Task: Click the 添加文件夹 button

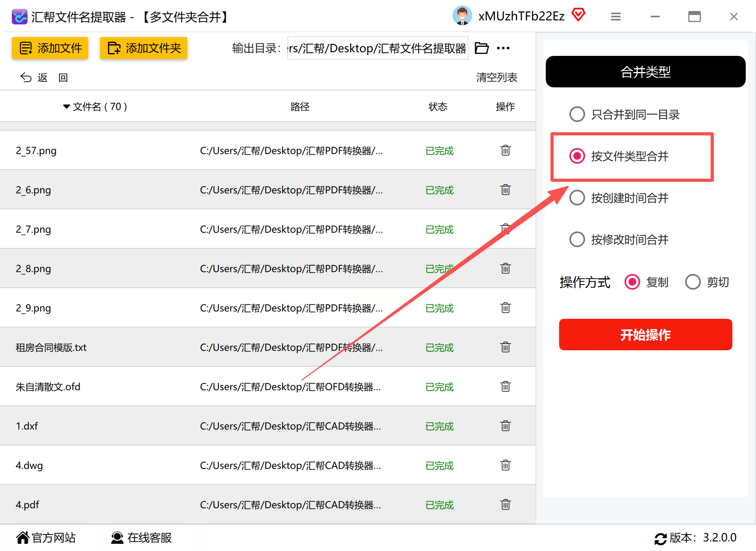Action: pyautogui.click(x=143, y=48)
